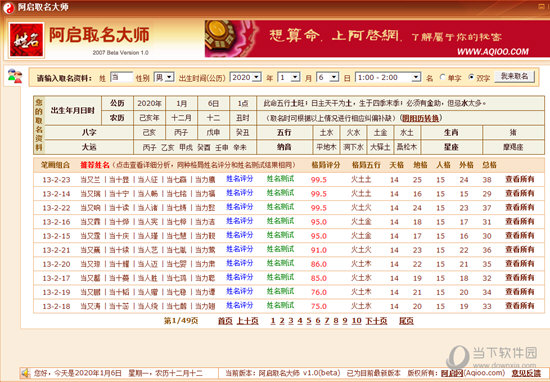Select the 双字 radio button
This screenshot has width=550, height=382.
click(x=471, y=77)
